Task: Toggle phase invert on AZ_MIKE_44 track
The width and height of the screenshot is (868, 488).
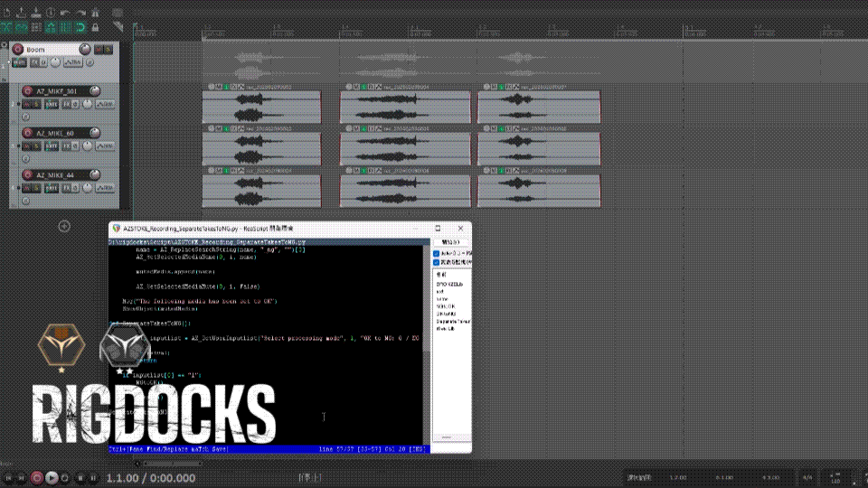Action: click(25, 201)
